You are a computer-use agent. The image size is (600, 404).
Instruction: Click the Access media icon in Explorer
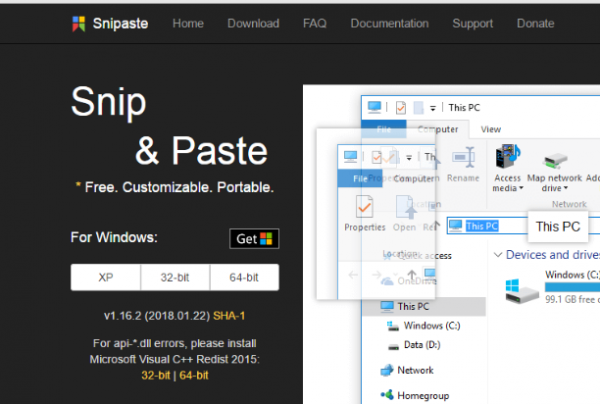[507, 156]
